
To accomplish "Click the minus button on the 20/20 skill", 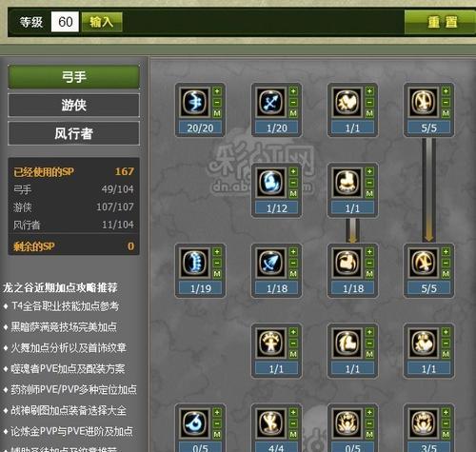I will tap(217, 103).
